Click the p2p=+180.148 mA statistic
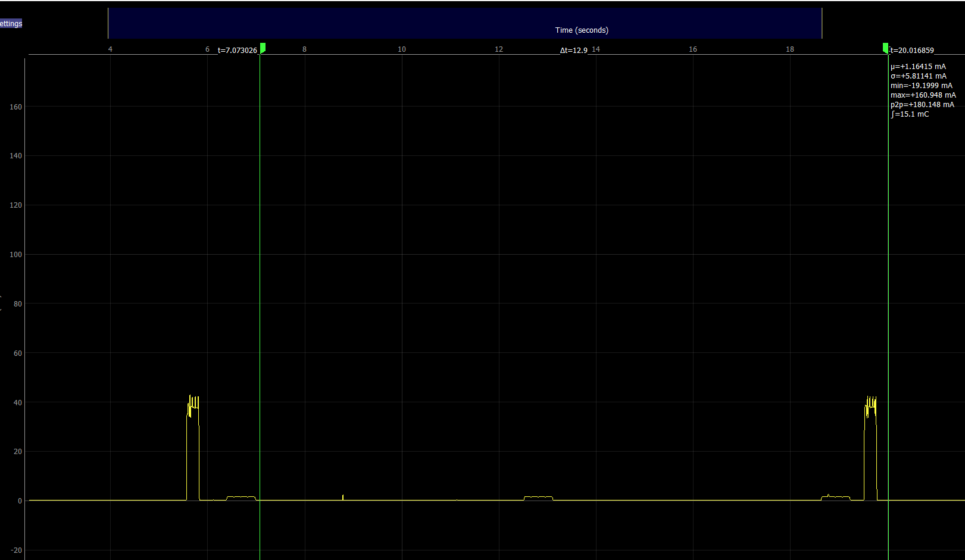The height and width of the screenshot is (560, 965). pos(922,105)
